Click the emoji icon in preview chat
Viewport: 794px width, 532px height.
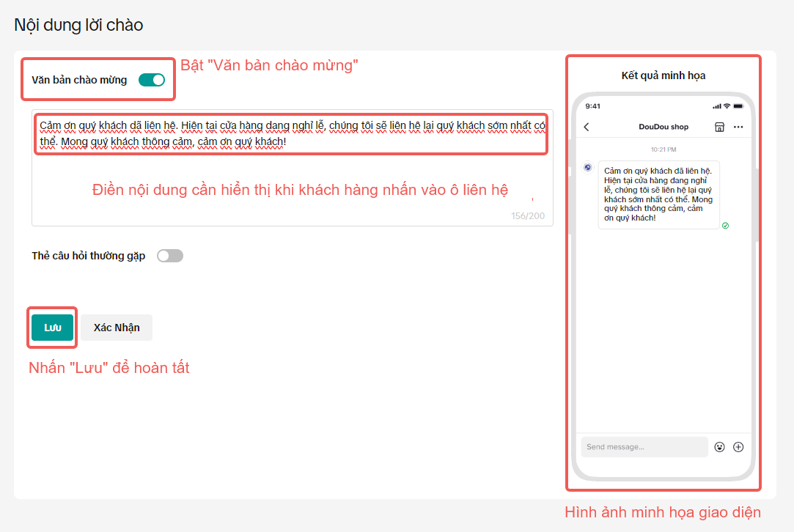point(719,447)
